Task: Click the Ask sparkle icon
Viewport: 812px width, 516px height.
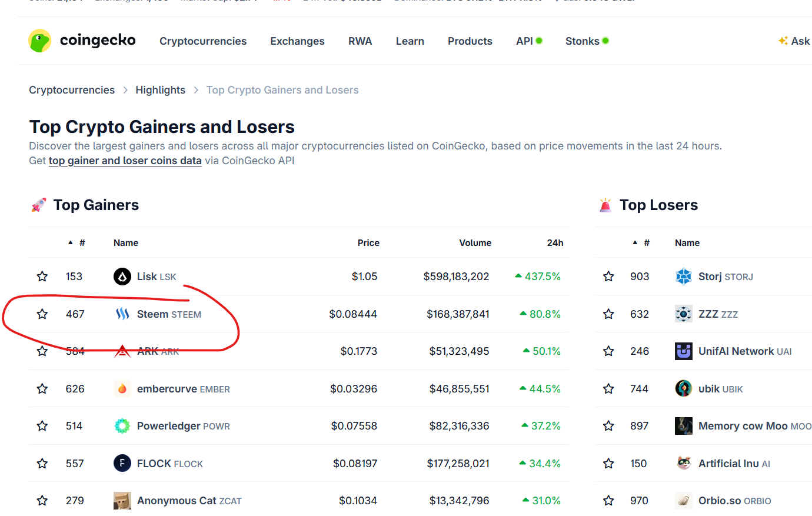Action: [783, 41]
